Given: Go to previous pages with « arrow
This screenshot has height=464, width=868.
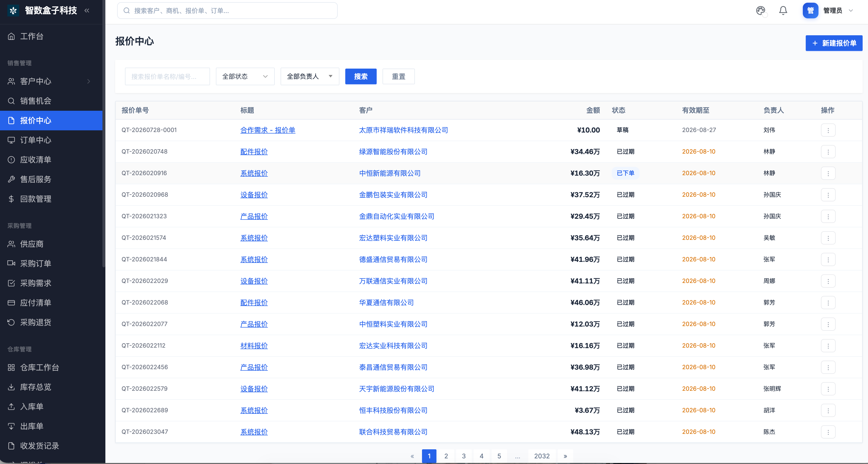Looking at the screenshot, I should point(412,456).
